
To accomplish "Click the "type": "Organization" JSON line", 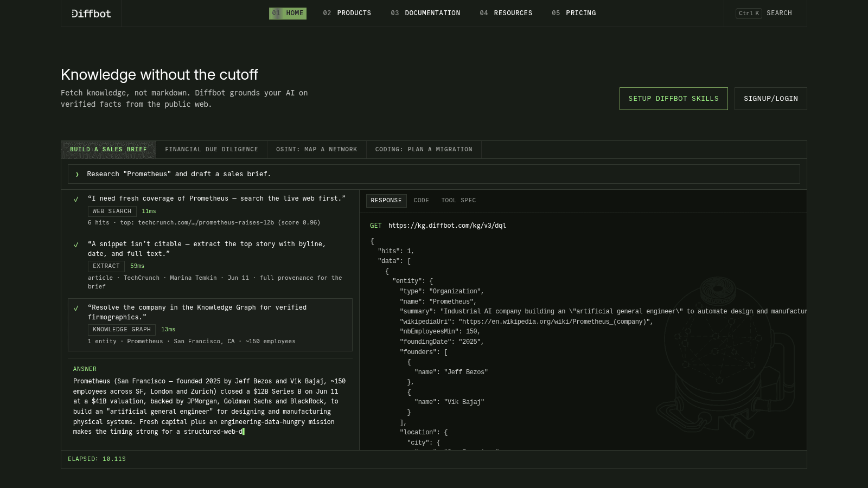I will (x=442, y=292).
